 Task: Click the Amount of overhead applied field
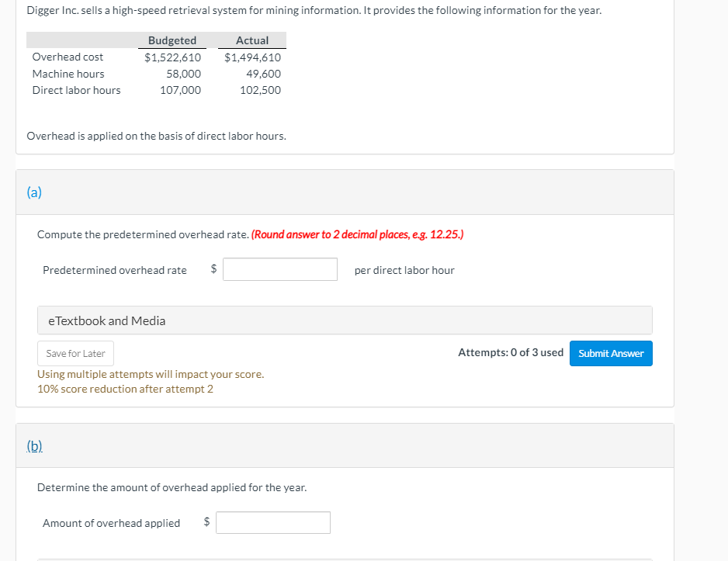(x=273, y=523)
